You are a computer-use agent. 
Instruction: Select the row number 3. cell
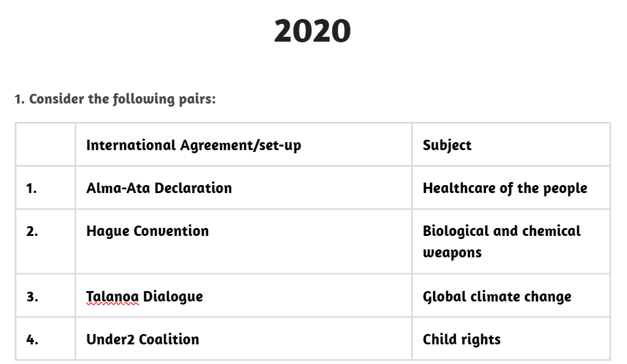[x=32, y=297]
